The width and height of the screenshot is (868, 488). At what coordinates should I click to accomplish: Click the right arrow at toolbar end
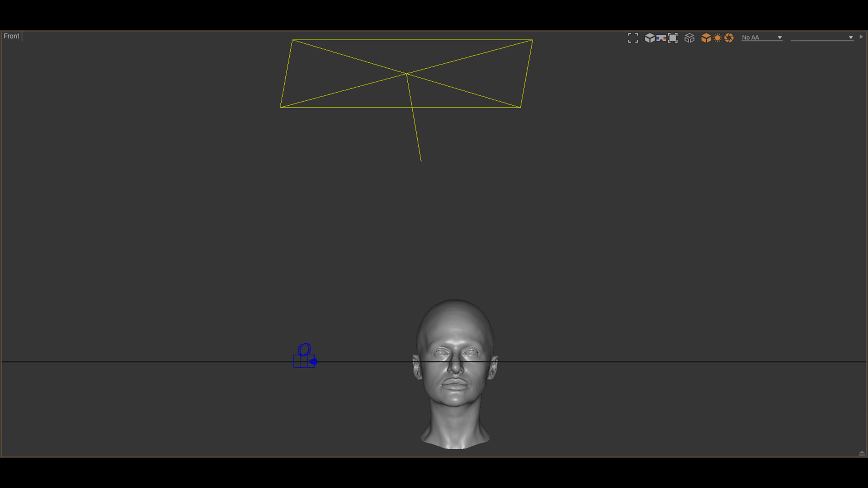pyautogui.click(x=861, y=37)
